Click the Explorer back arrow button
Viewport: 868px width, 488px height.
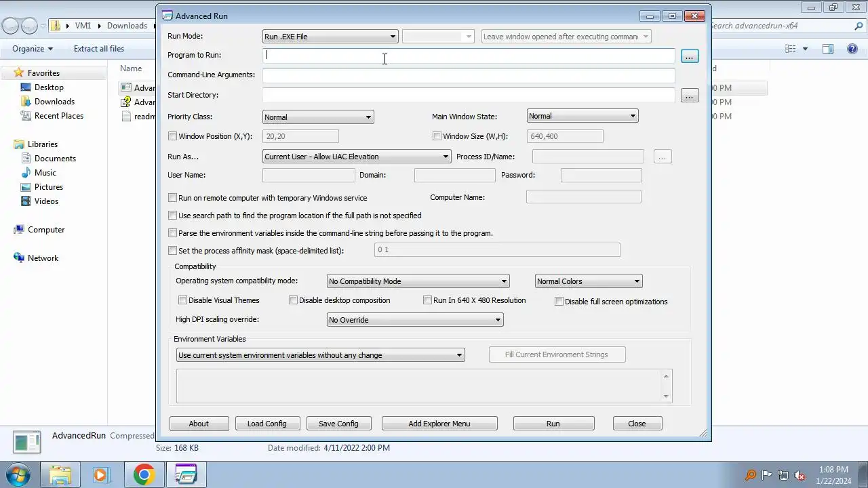10,26
